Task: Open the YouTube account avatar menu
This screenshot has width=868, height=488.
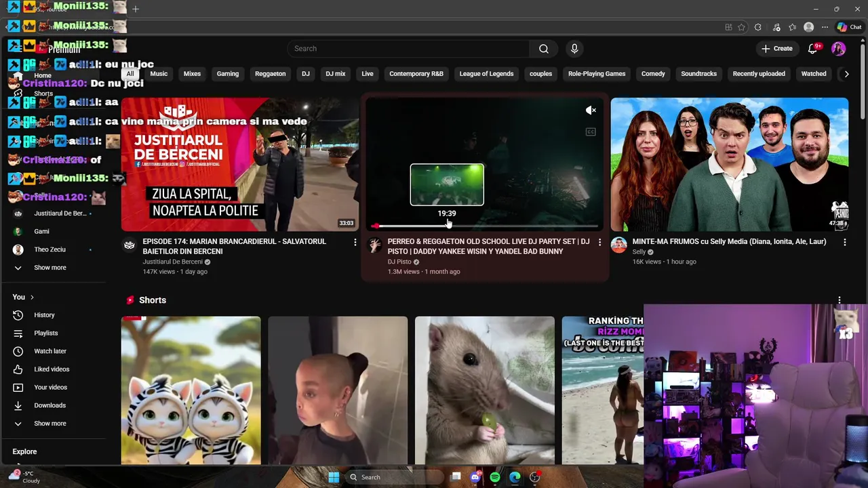Action: coord(839,49)
